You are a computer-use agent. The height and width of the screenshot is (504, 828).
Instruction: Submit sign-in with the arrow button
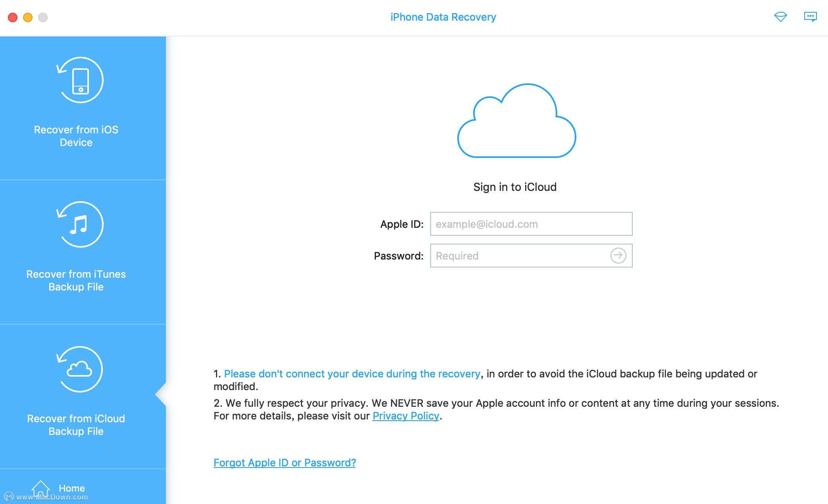(x=618, y=256)
